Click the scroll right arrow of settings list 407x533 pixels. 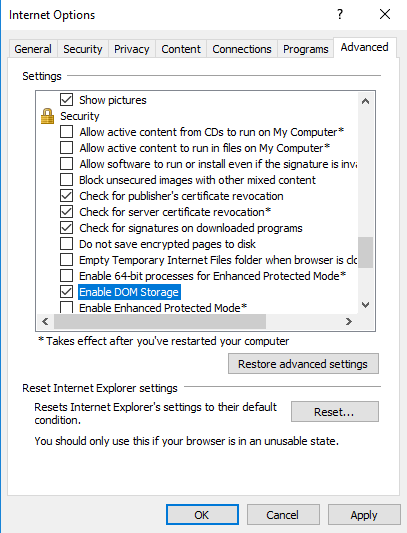click(x=349, y=321)
